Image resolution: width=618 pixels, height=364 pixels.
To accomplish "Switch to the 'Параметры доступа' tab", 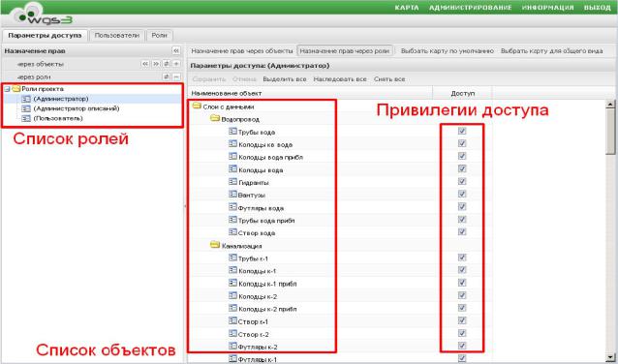I will click(45, 36).
